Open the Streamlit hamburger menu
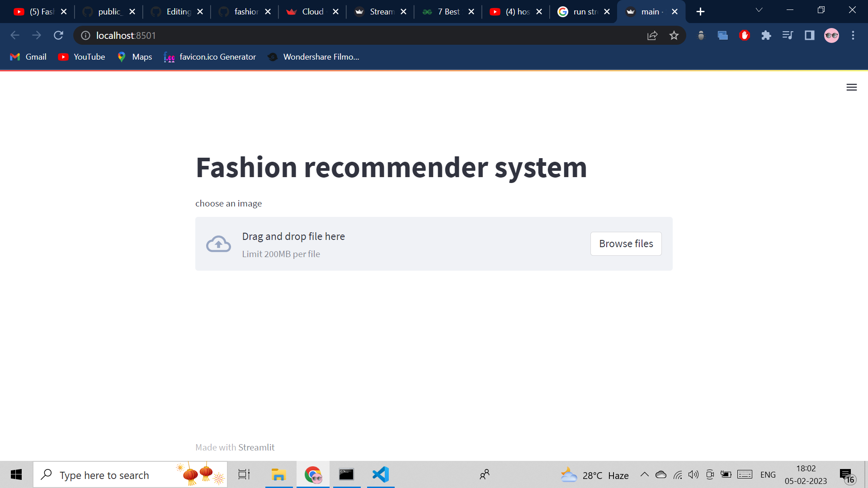868x488 pixels. [851, 87]
